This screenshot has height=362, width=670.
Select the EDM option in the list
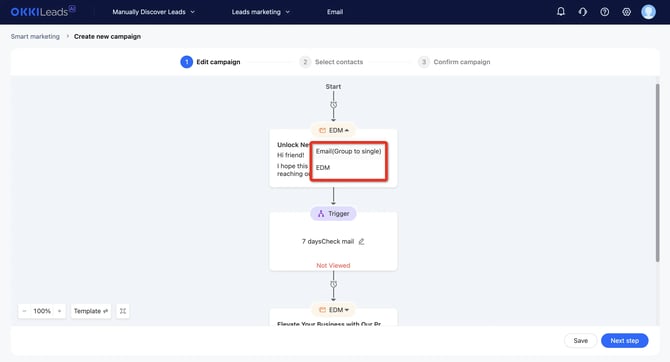coord(323,168)
